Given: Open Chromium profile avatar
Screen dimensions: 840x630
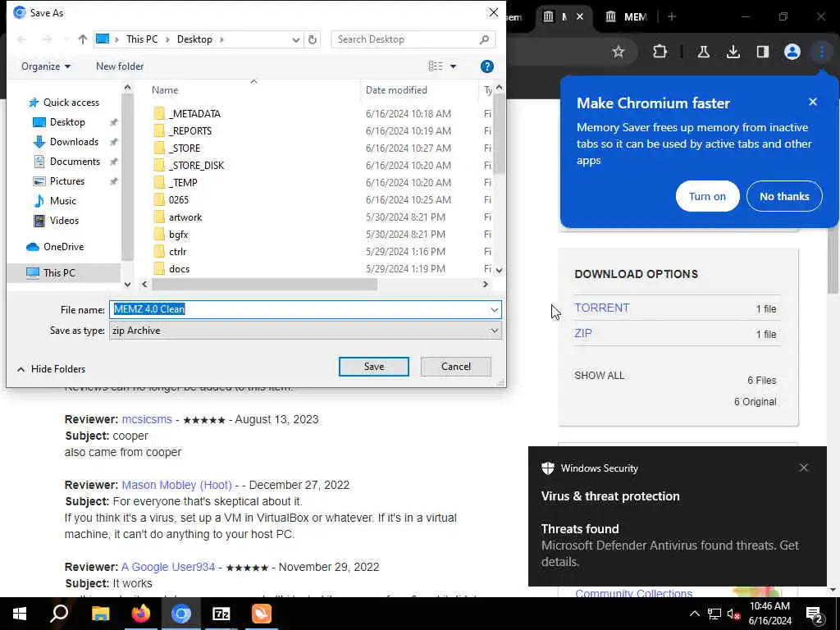Looking at the screenshot, I should [792, 52].
